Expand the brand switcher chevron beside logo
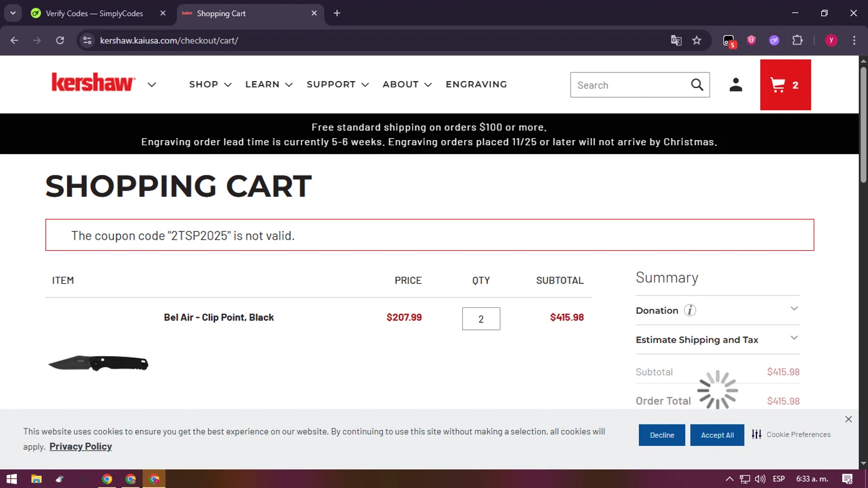This screenshot has height=488, width=868. (152, 85)
